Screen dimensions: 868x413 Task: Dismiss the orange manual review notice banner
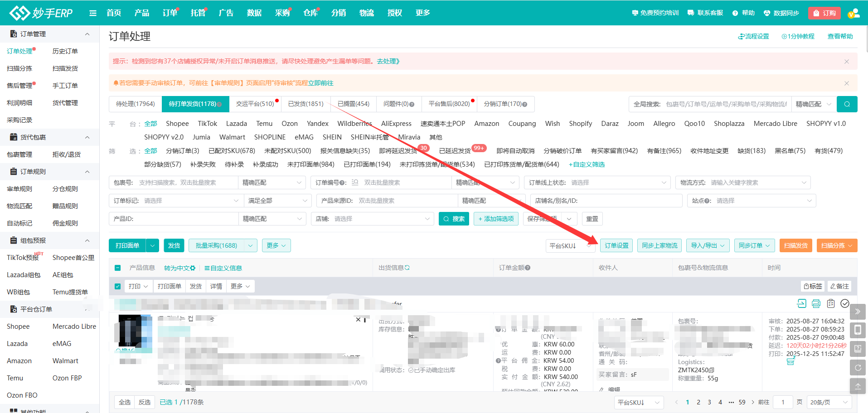(847, 83)
